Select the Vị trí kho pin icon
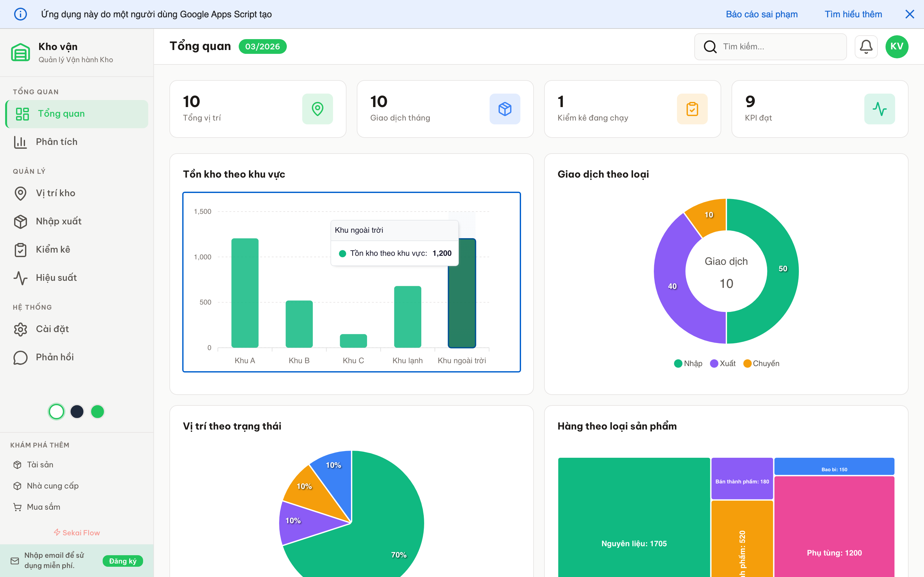Image resolution: width=924 pixels, height=577 pixels. (20, 193)
